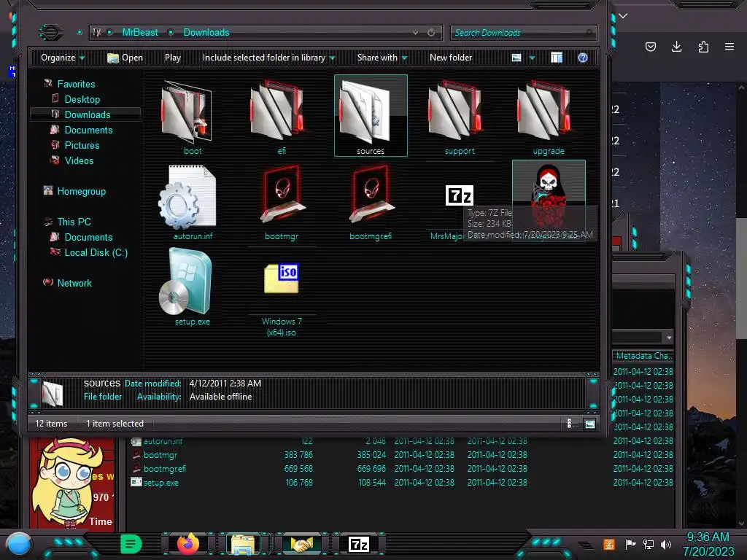
Task: Change the view icon in toolbar
Action: coord(516,58)
